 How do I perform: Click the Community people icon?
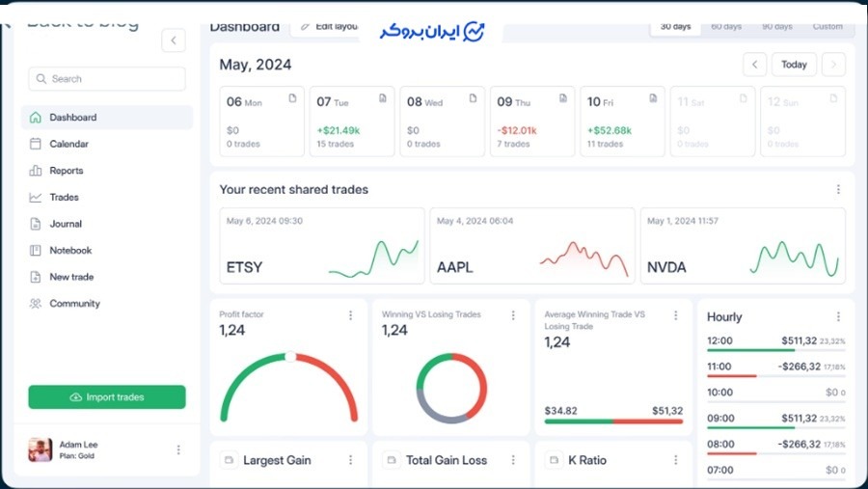click(x=36, y=304)
